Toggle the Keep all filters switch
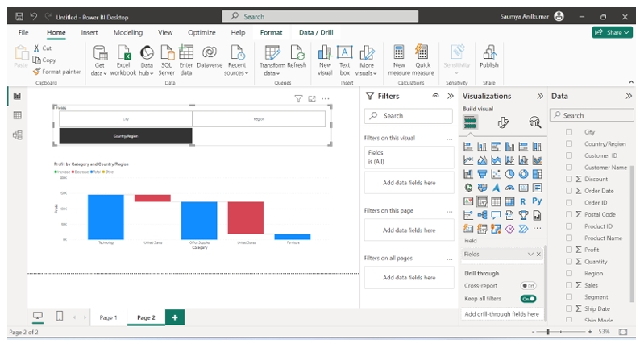This screenshot has width=644, height=356. 528,299
